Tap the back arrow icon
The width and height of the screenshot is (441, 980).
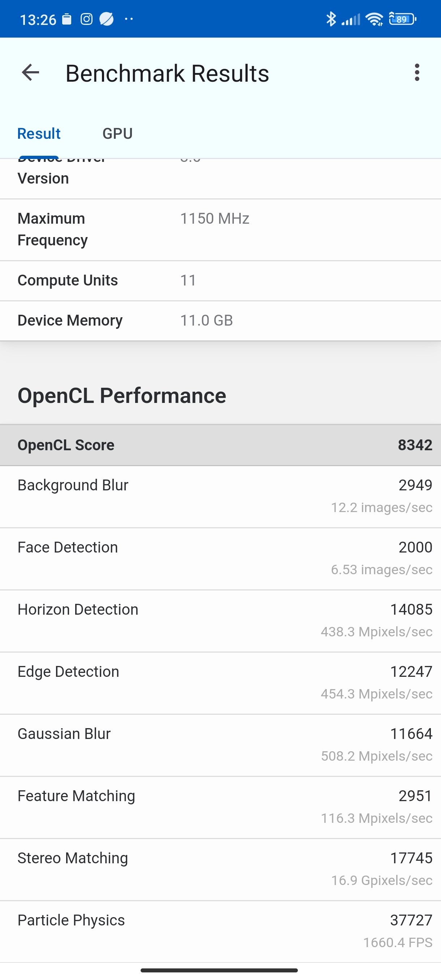tap(31, 73)
